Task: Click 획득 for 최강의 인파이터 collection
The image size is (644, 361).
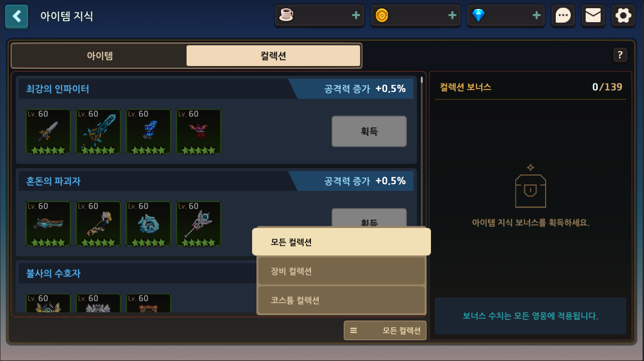Action: (x=369, y=131)
